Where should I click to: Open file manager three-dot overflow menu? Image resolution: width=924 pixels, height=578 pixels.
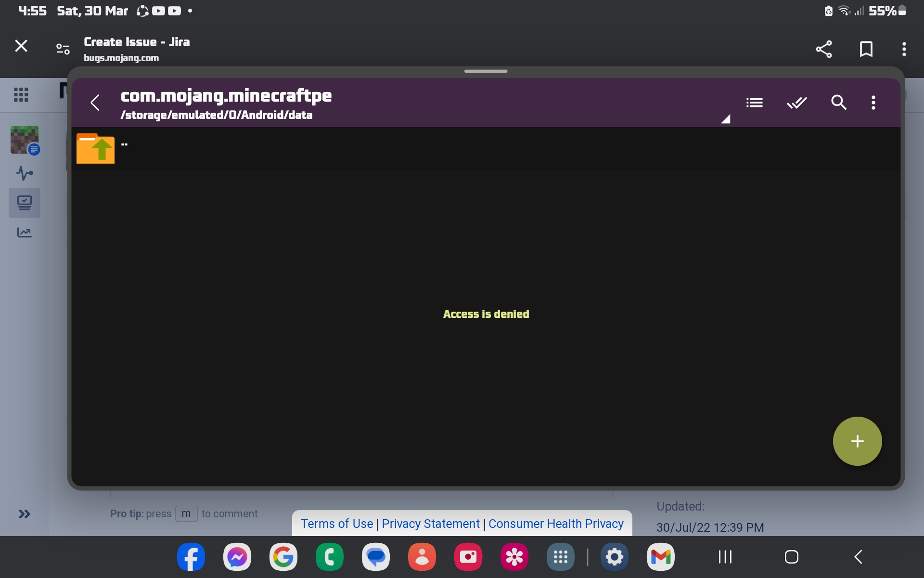click(873, 103)
